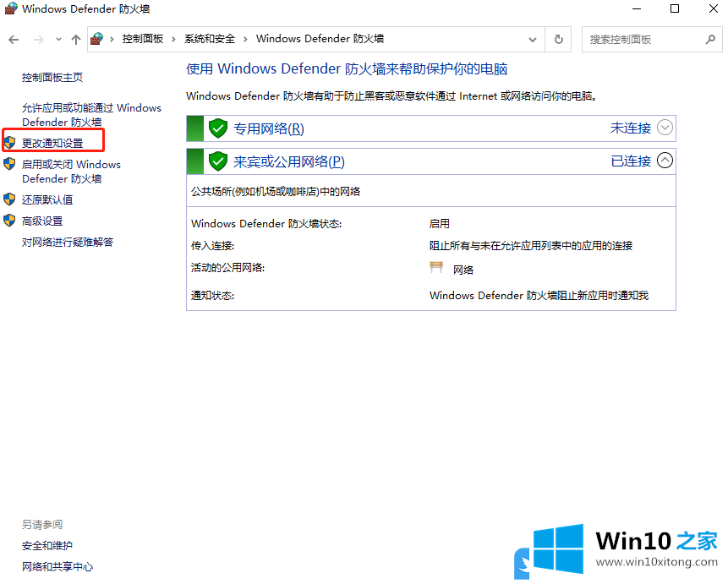Open 网络和共享中心 link
The width and height of the screenshot is (728, 584).
(x=57, y=567)
